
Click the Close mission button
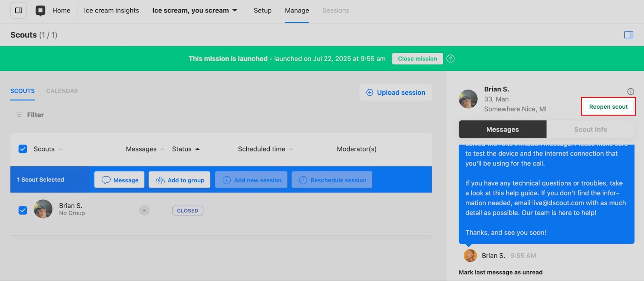pyautogui.click(x=417, y=59)
